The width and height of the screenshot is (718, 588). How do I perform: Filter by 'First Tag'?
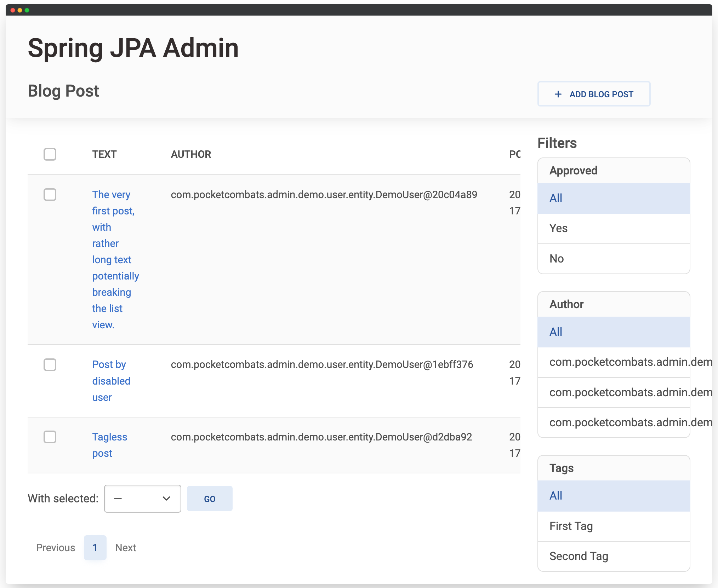(x=614, y=526)
